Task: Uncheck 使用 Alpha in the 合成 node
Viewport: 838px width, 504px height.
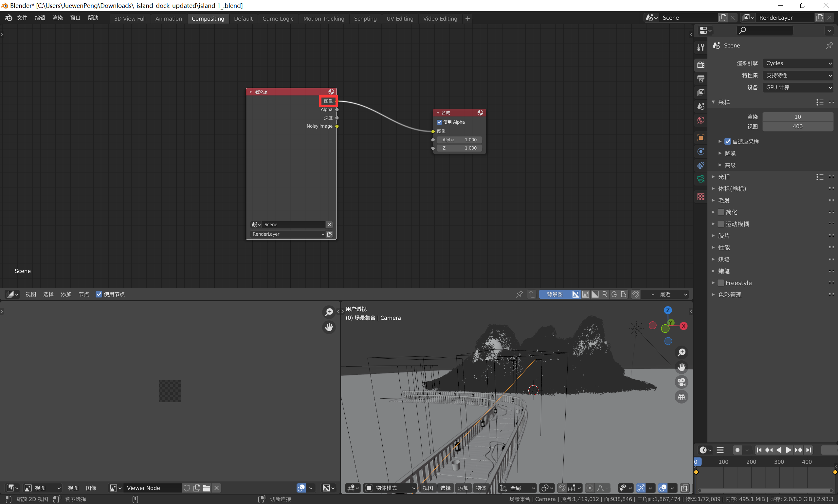Action: point(440,122)
